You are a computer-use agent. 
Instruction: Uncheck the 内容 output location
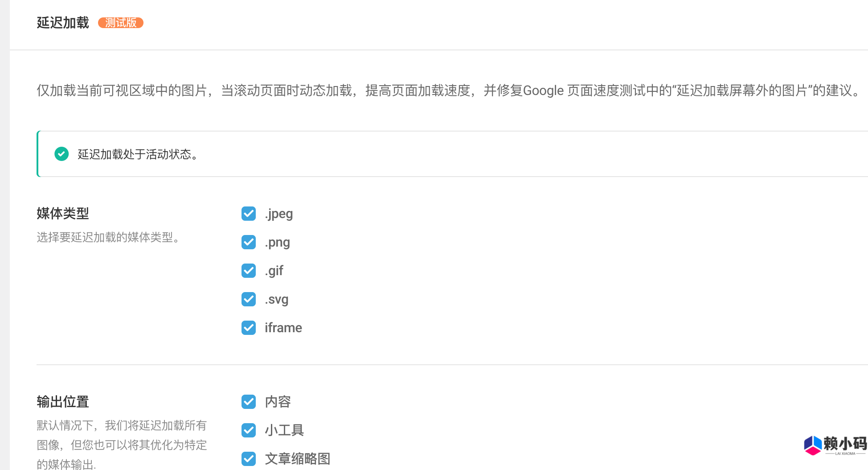(x=249, y=402)
